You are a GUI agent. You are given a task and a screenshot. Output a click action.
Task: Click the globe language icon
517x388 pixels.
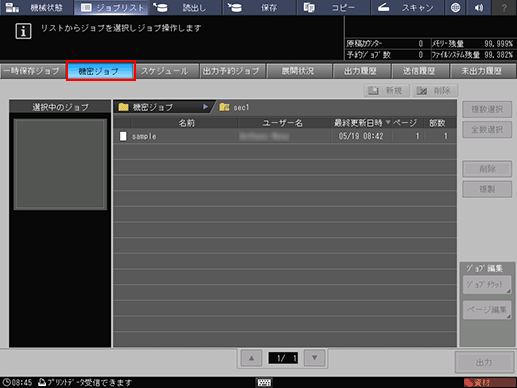pos(455,7)
